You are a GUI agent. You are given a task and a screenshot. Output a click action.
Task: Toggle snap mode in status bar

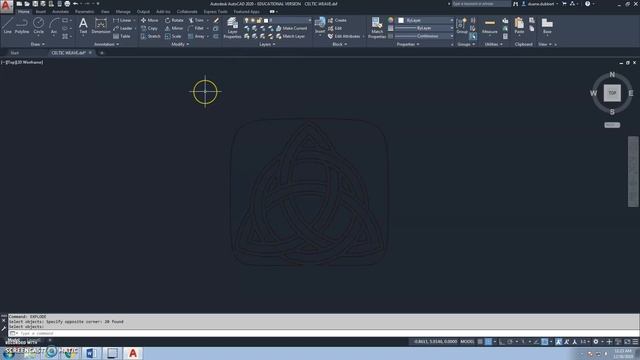(x=488, y=342)
